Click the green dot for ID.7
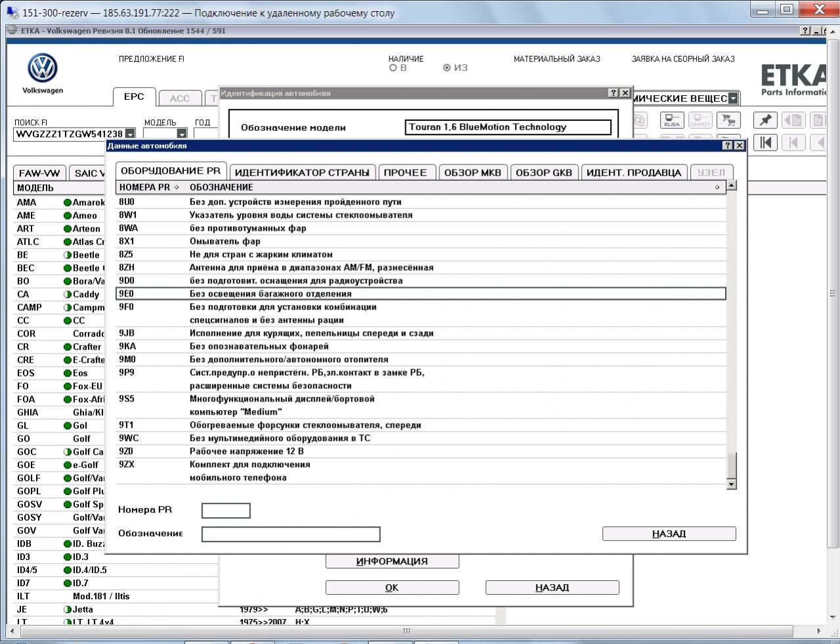The image size is (840, 644). 68,583
